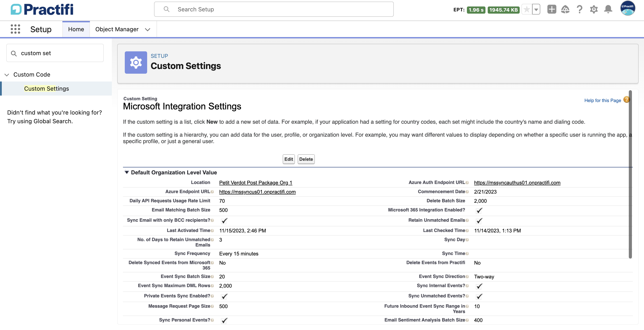Click the Sync Internal Events checkmark

click(479, 286)
